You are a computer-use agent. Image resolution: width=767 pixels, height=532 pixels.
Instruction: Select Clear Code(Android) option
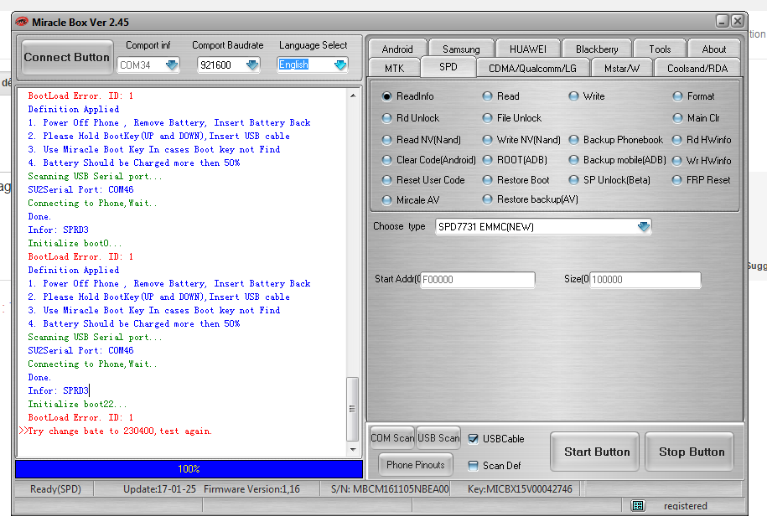(386, 160)
